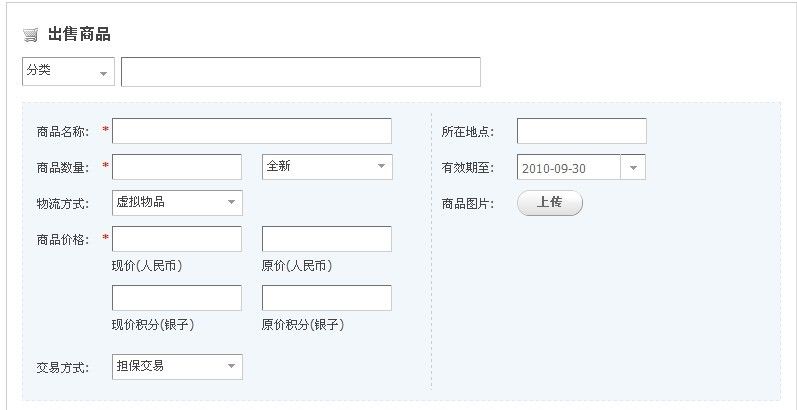Image resolution: width=797 pixels, height=410 pixels.
Task: Focus the 商品名称 input field
Action: (252, 131)
